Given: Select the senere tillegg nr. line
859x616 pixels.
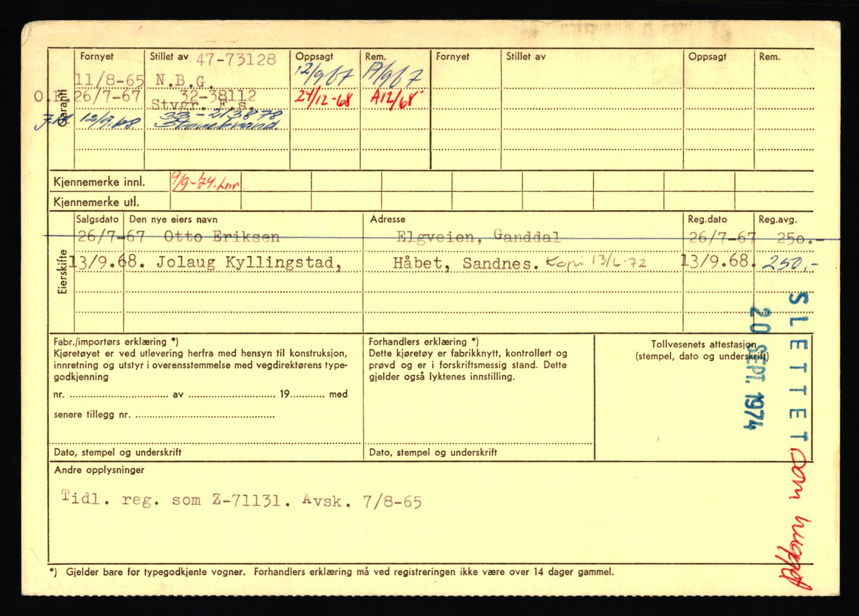Looking at the screenshot, I should 164,415.
